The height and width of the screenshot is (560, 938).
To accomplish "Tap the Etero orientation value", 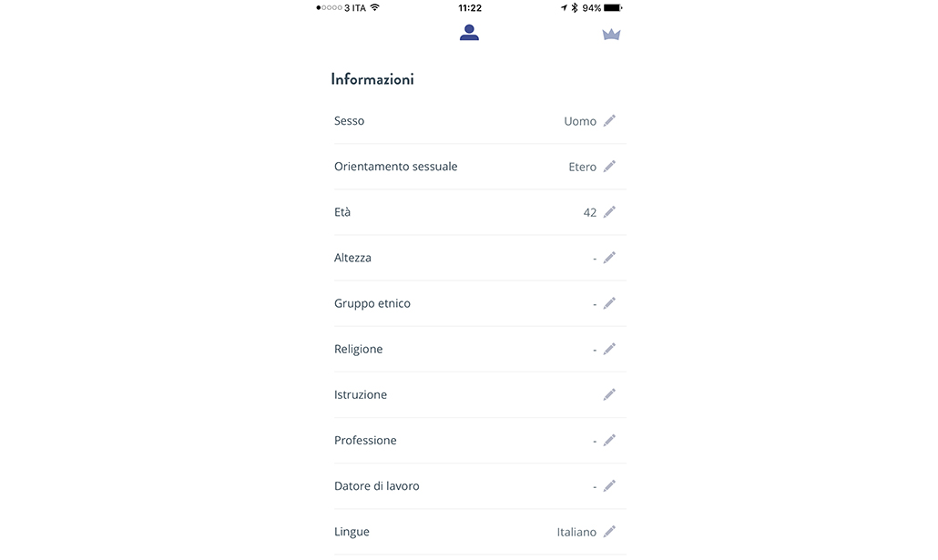I will (x=583, y=167).
